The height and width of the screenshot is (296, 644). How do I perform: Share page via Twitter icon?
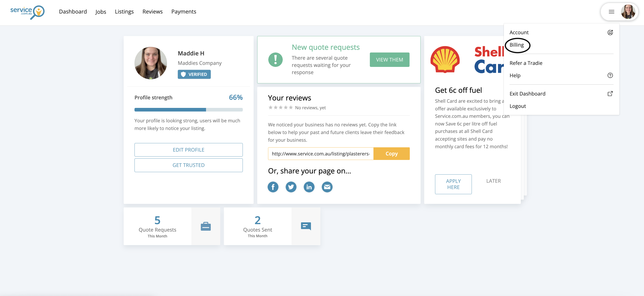(x=291, y=187)
